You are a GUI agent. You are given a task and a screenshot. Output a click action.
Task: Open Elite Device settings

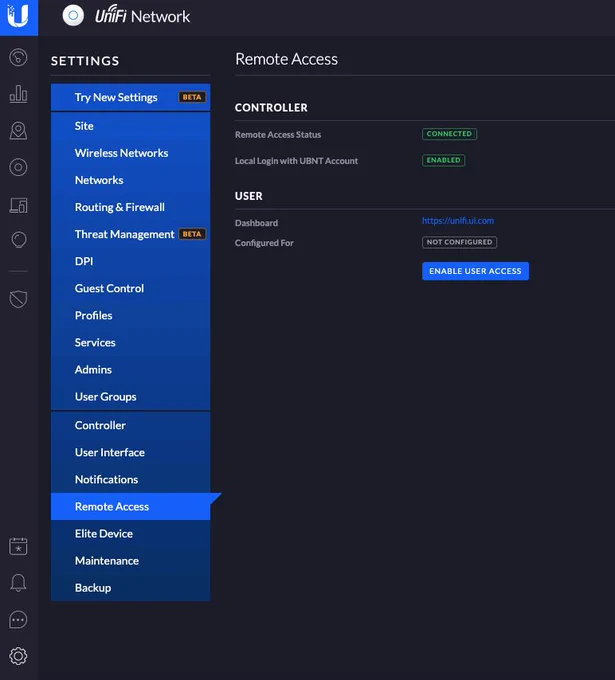131,533
